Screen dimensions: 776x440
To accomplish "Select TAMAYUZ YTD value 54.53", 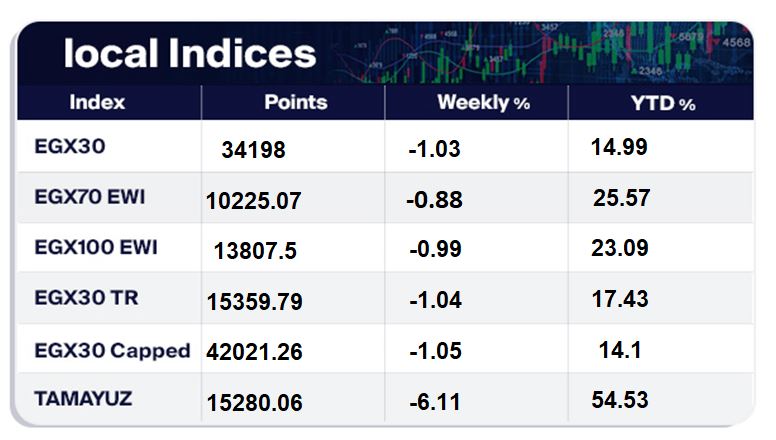I will (x=620, y=401).
